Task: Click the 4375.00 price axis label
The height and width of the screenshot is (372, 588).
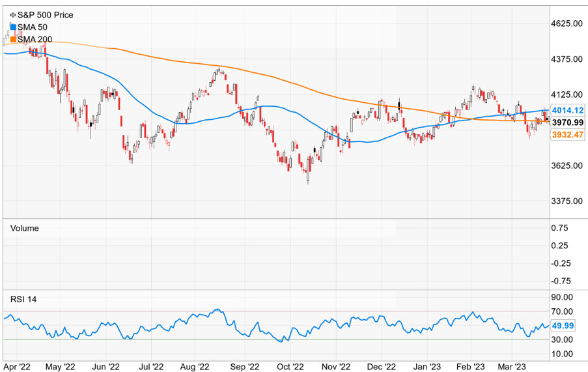Action: tap(567, 59)
